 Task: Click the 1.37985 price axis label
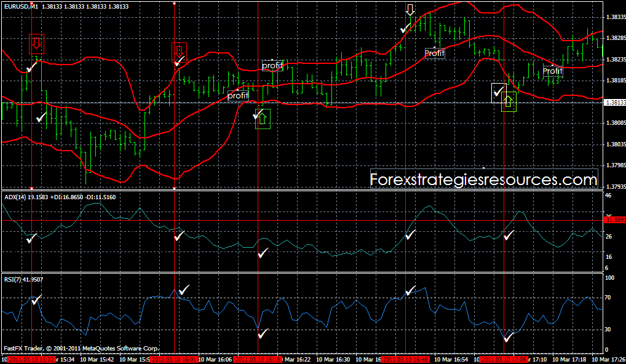point(615,165)
